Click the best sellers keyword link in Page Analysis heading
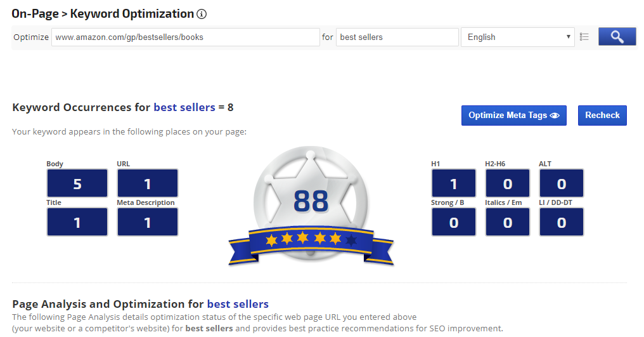This screenshot has width=644, height=337. [x=238, y=304]
